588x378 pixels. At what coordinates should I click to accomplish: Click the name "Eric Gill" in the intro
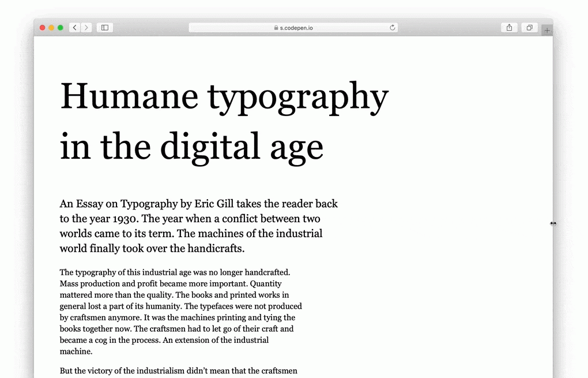(214, 204)
